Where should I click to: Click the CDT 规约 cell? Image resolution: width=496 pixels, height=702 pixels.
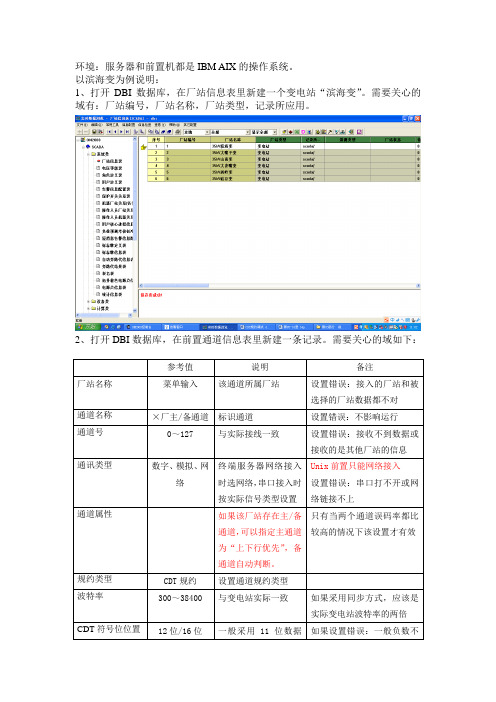(x=180, y=581)
